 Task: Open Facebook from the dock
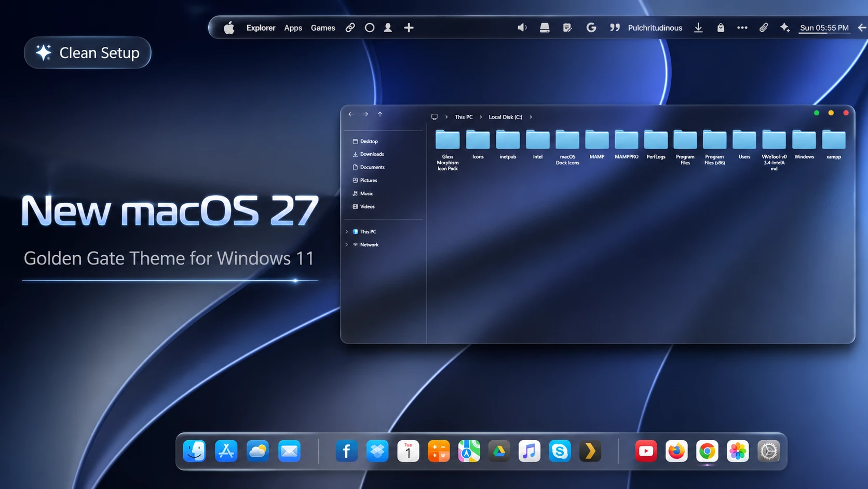point(347,451)
